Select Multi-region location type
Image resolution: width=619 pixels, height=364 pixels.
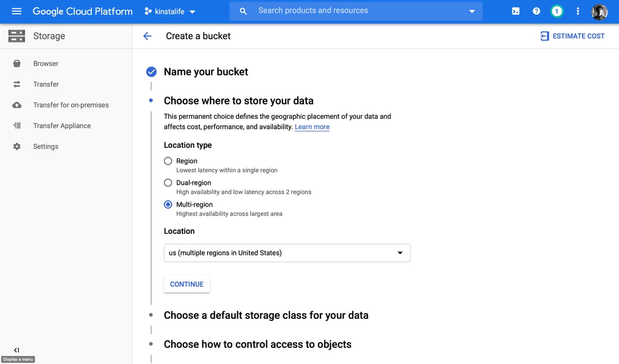click(168, 204)
